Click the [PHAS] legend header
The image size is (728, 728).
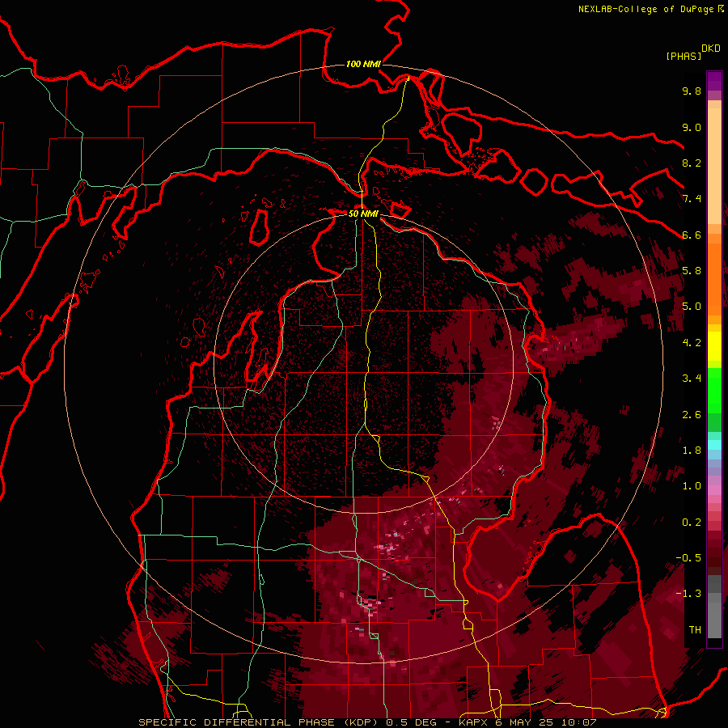tap(684, 57)
